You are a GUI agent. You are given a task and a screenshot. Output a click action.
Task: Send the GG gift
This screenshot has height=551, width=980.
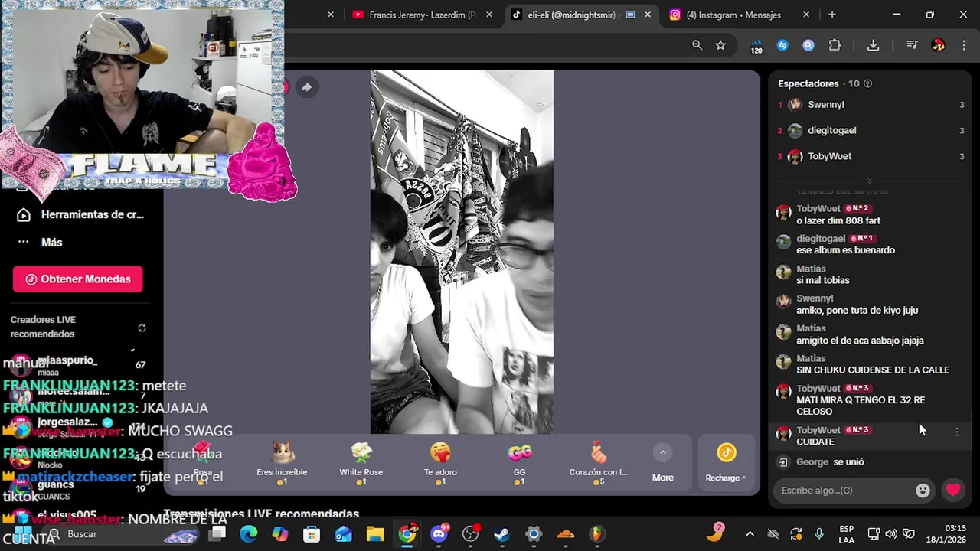[x=519, y=463]
